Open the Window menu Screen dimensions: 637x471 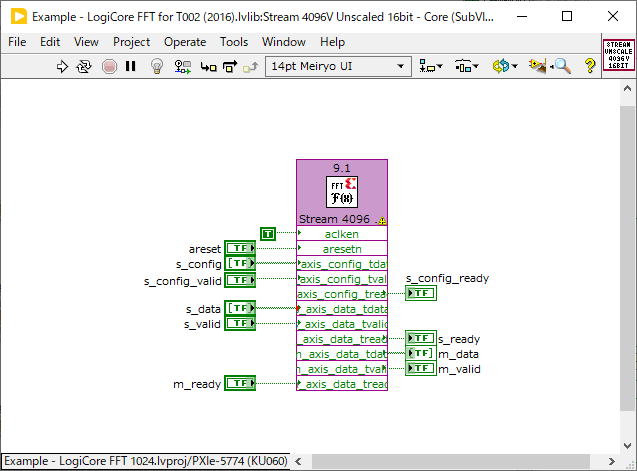[x=284, y=42]
